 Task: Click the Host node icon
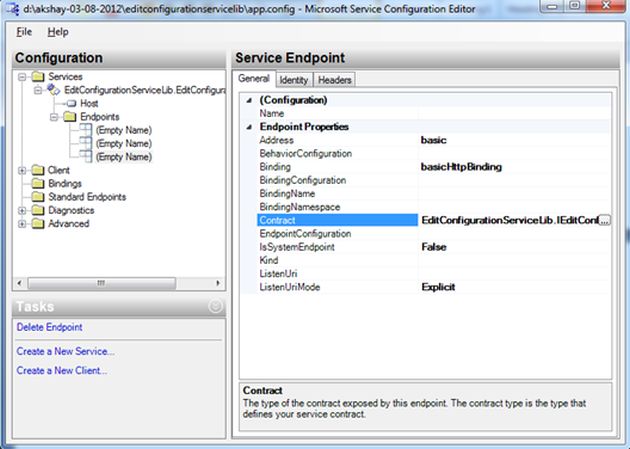pos(71,104)
